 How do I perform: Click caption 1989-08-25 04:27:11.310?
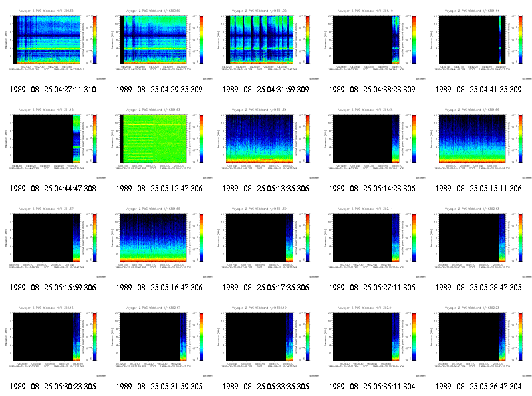pyautogui.click(x=53, y=90)
